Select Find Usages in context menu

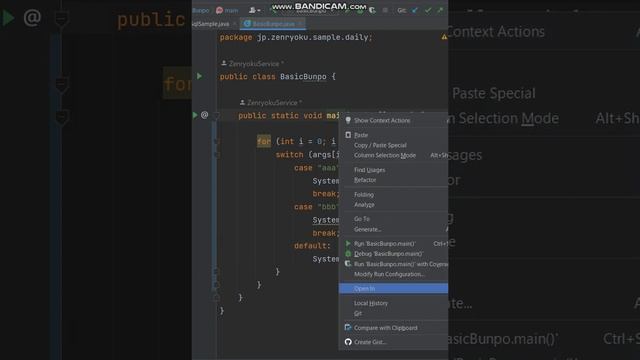click(x=393, y=170)
